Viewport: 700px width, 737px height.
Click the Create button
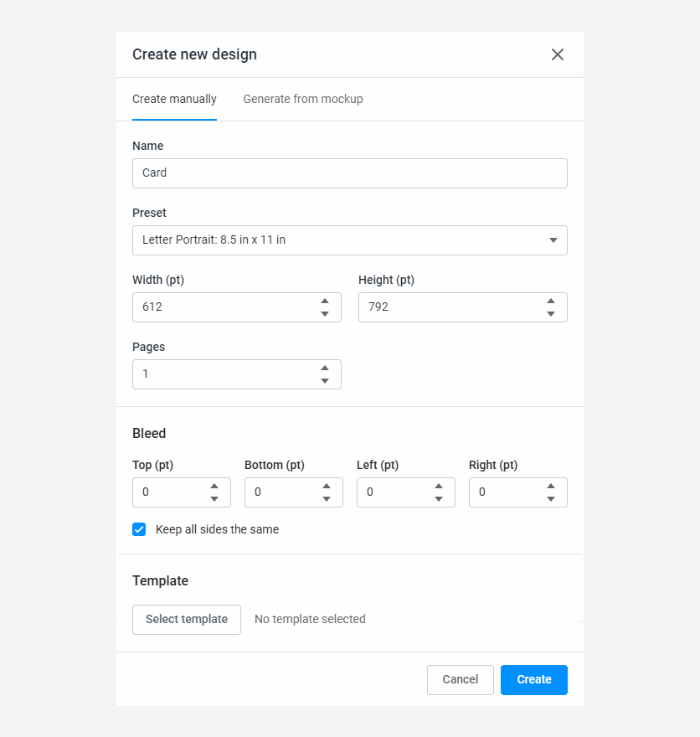coord(533,679)
